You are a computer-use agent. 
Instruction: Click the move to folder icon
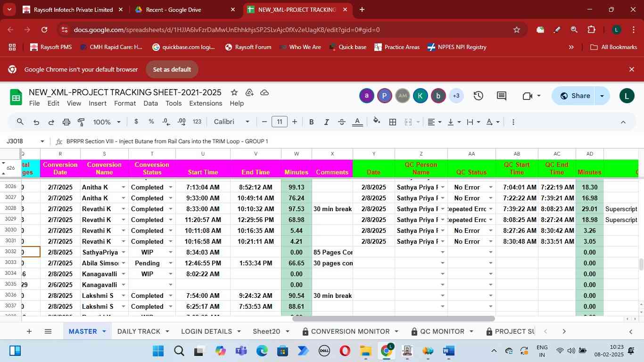(x=249, y=92)
